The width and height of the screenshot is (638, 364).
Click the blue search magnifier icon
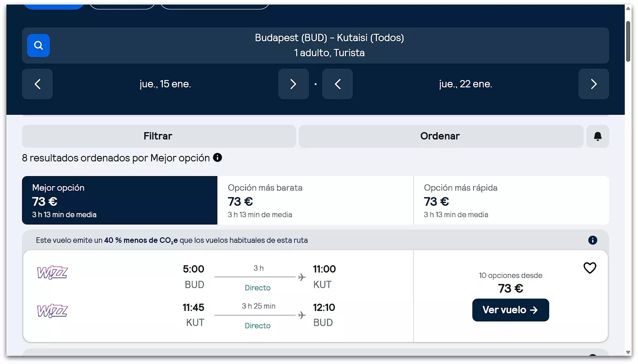(x=38, y=45)
